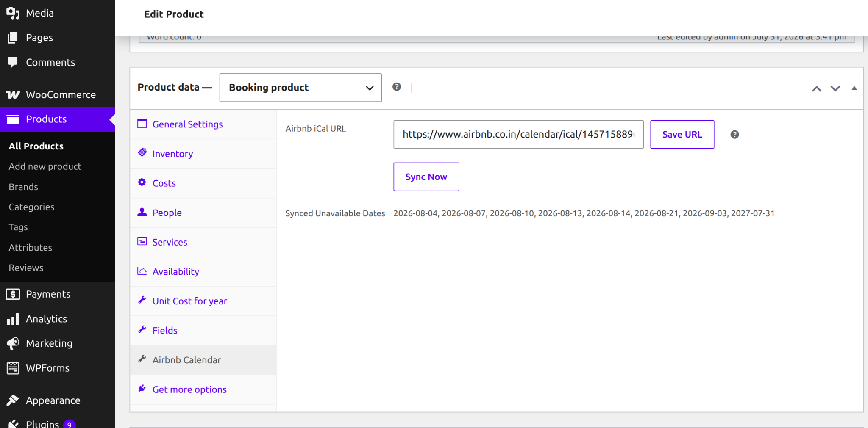Click the Unit Cost for year wrench icon

[x=142, y=300]
